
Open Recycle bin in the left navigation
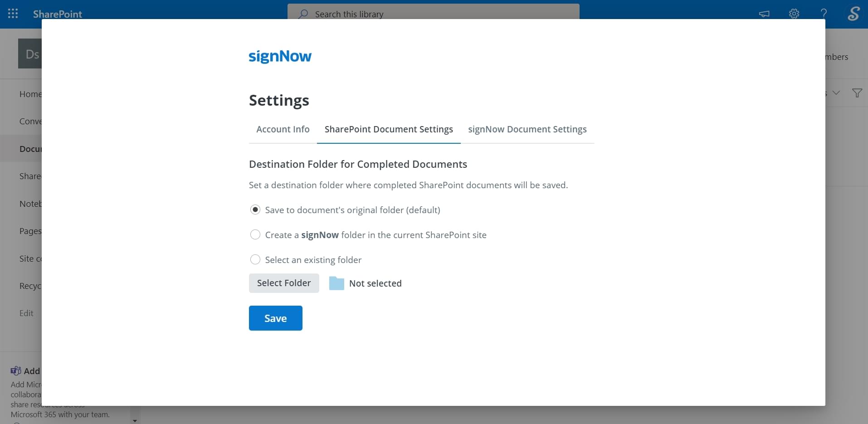[30, 286]
